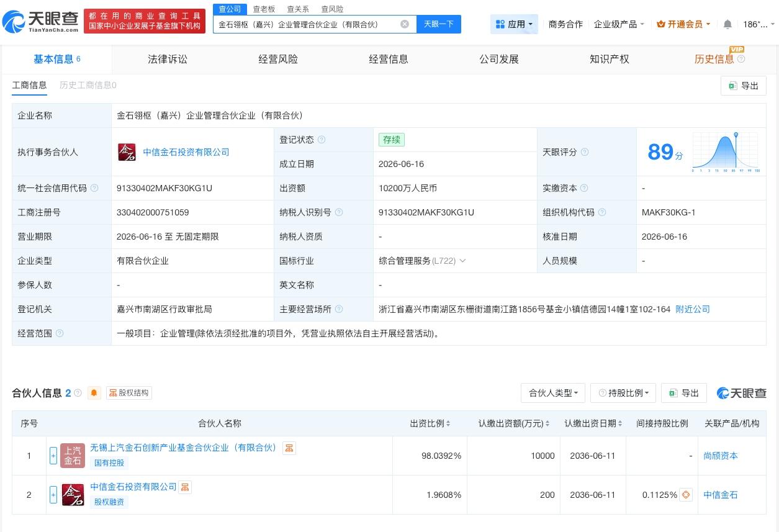Open the notification bell
The width and height of the screenshot is (779, 532).
point(727,24)
